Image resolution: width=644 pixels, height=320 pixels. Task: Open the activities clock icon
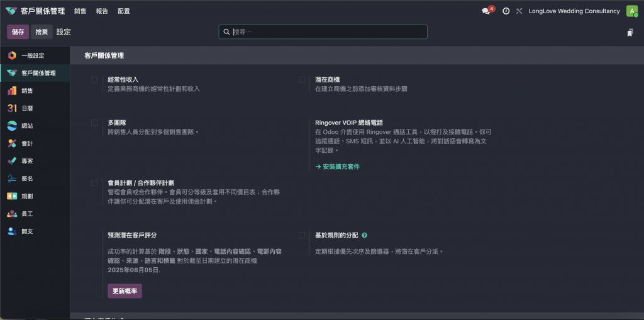[x=506, y=11]
